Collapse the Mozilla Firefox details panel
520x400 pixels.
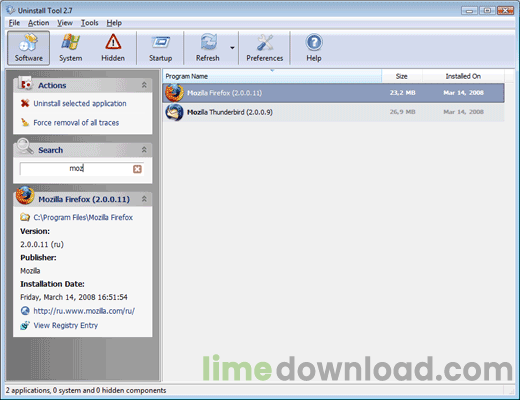point(144,199)
